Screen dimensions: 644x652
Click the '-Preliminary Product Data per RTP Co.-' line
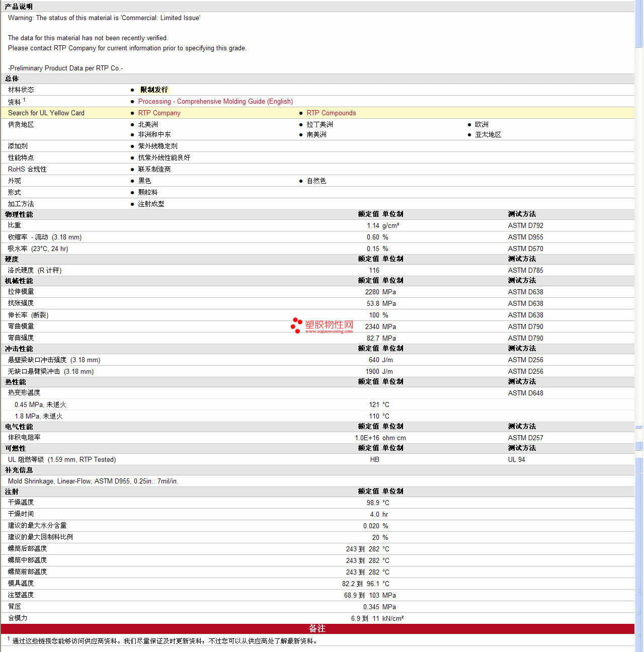click(65, 68)
